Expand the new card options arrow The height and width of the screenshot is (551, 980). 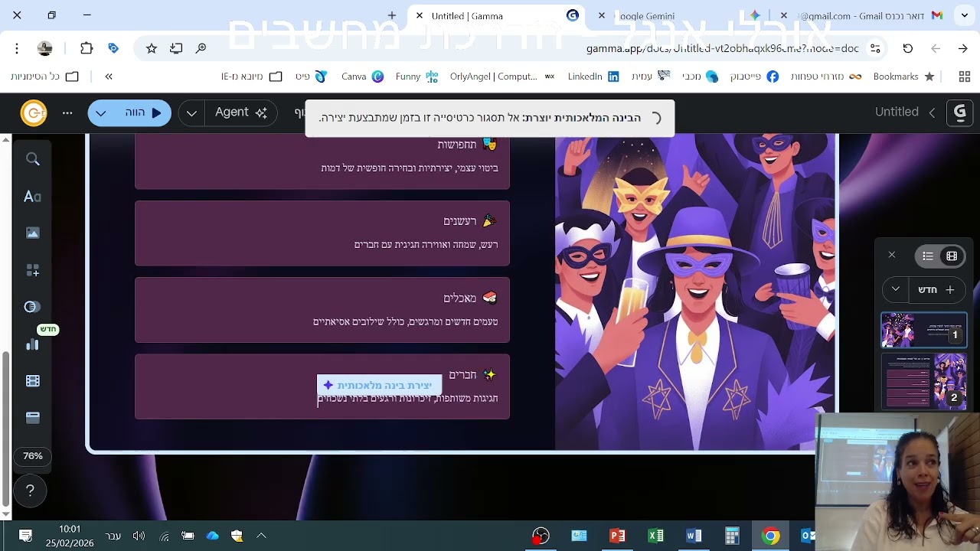tap(895, 290)
